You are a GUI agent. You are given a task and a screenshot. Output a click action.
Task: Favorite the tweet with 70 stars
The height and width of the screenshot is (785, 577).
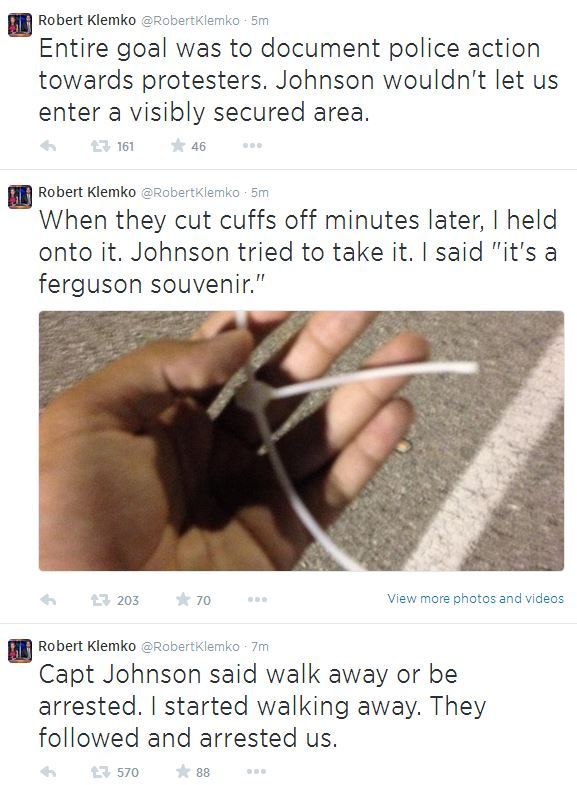coord(183,599)
